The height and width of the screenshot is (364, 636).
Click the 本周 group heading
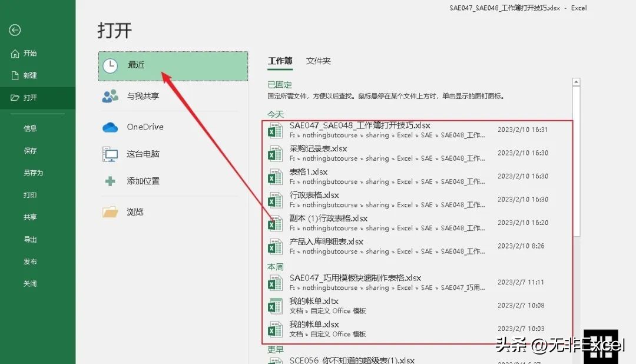[276, 267]
